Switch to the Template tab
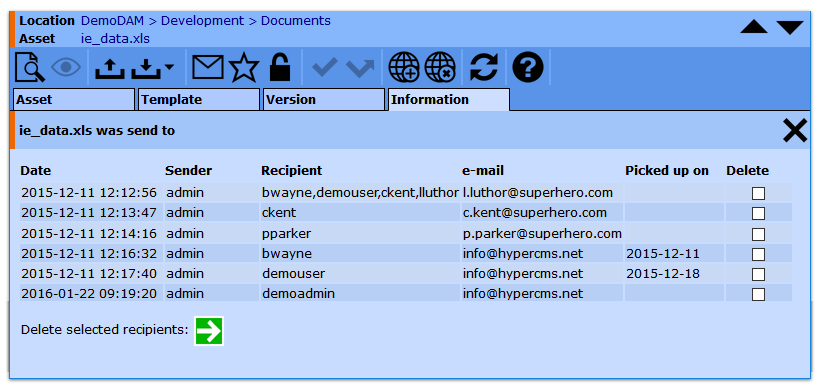This screenshot has height=390, width=820. (x=199, y=99)
